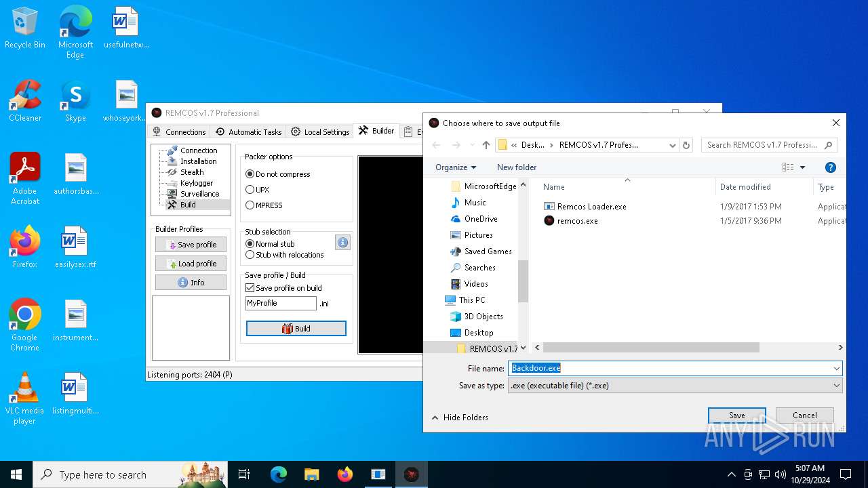Screen dimensions: 868x488
Task: Click the Load profile button
Action: click(191, 264)
